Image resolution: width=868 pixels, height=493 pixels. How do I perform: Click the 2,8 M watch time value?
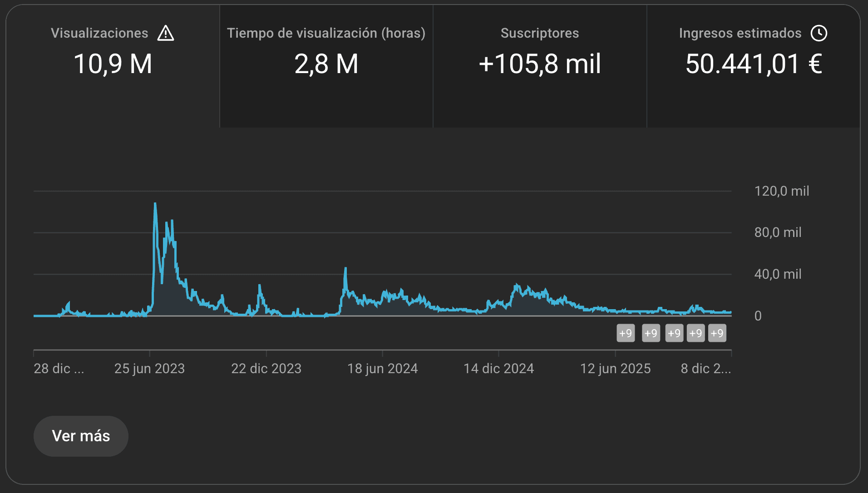[x=326, y=64]
